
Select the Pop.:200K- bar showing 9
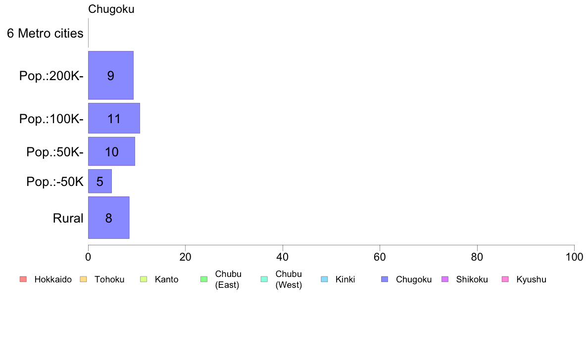point(111,75)
